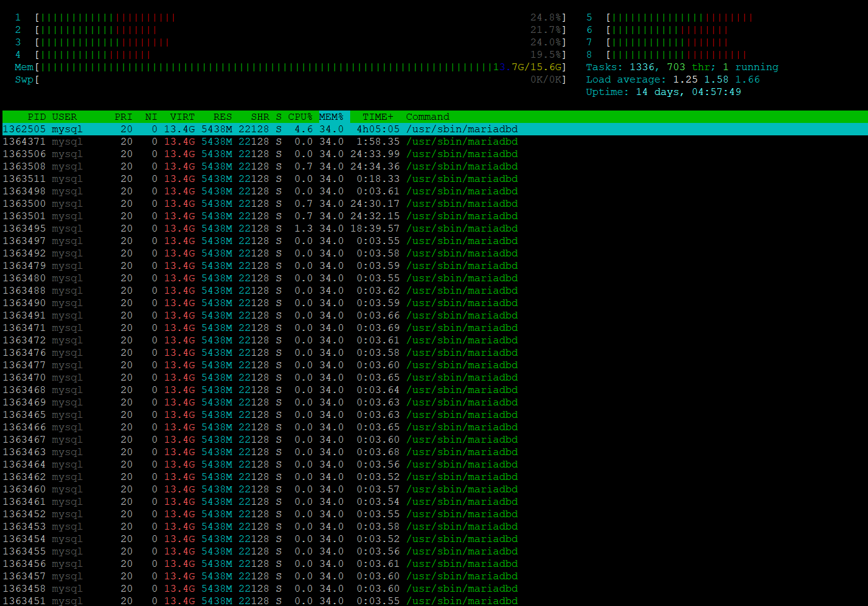868x606 pixels.
Task: Click the Tasks count line
Action: click(x=682, y=67)
